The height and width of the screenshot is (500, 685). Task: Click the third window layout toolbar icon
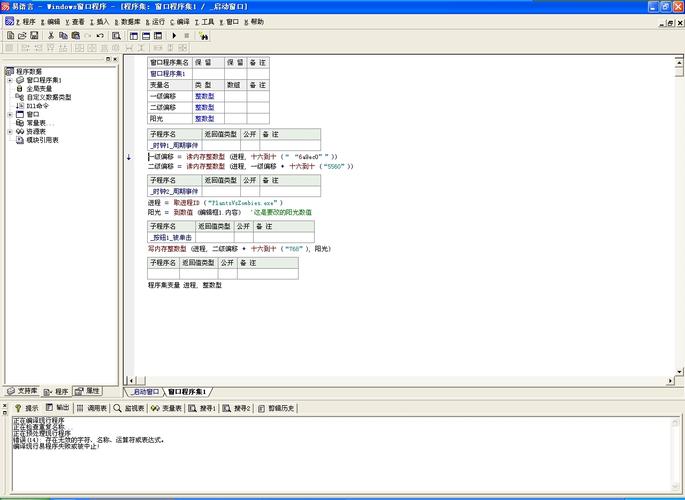(x=158, y=35)
